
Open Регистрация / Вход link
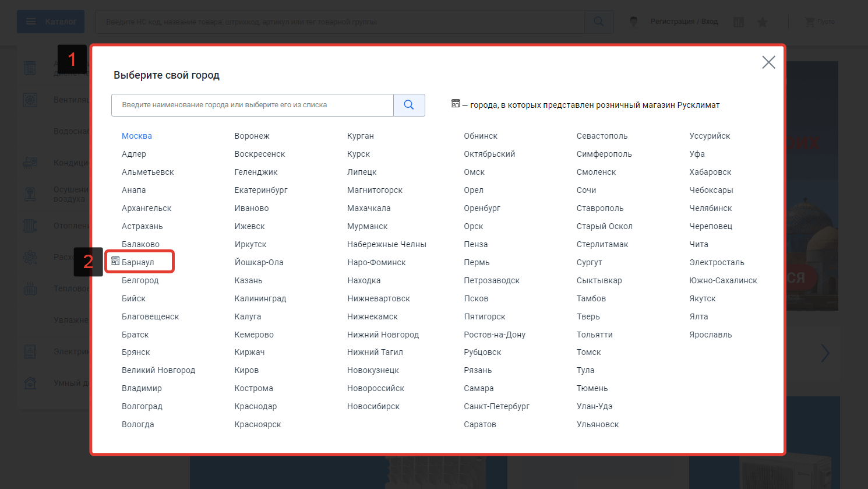pyautogui.click(x=684, y=22)
